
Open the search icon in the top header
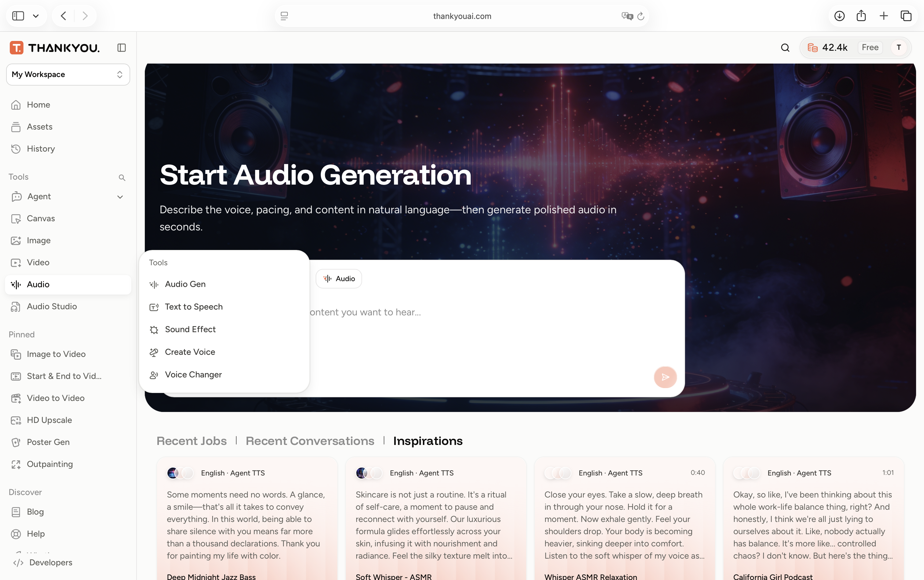coord(785,48)
